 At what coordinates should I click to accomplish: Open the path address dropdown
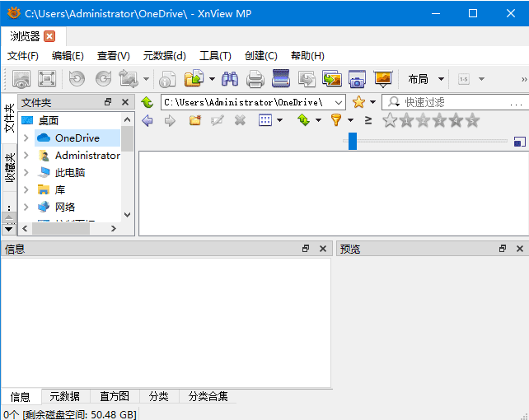coord(339,102)
